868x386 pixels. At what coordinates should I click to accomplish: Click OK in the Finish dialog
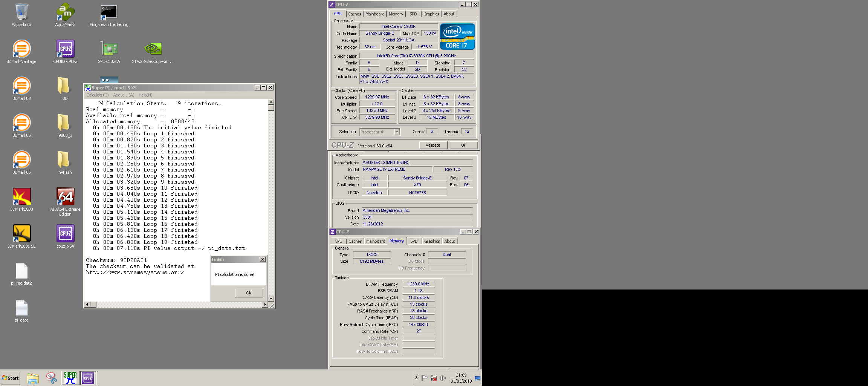pyautogui.click(x=249, y=293)
